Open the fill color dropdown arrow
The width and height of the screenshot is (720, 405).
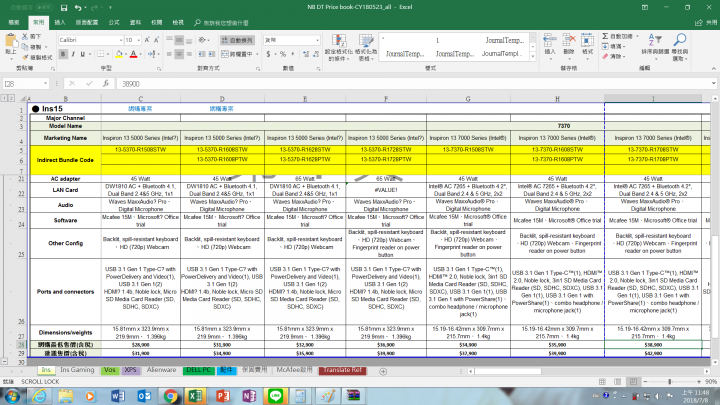tap(126, 54)
